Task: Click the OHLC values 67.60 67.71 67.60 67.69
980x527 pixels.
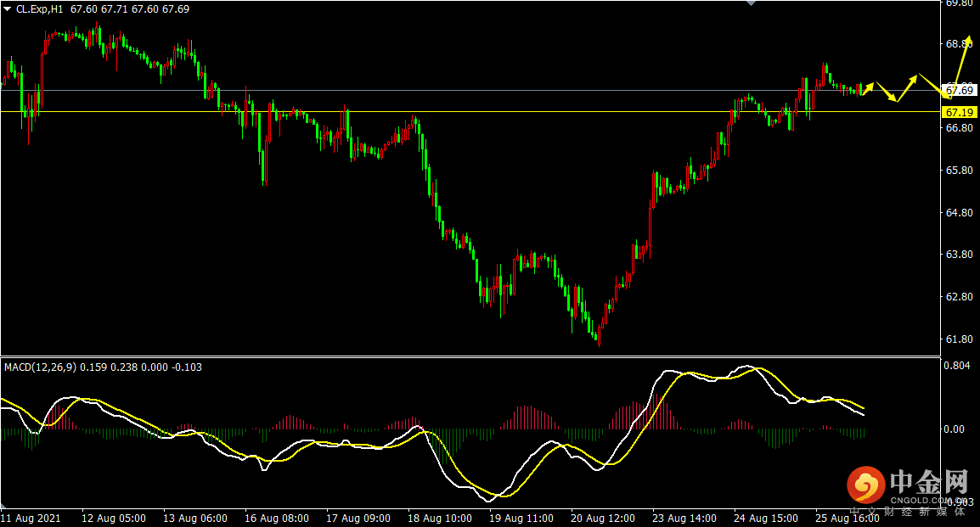Action: coord(130,9)
